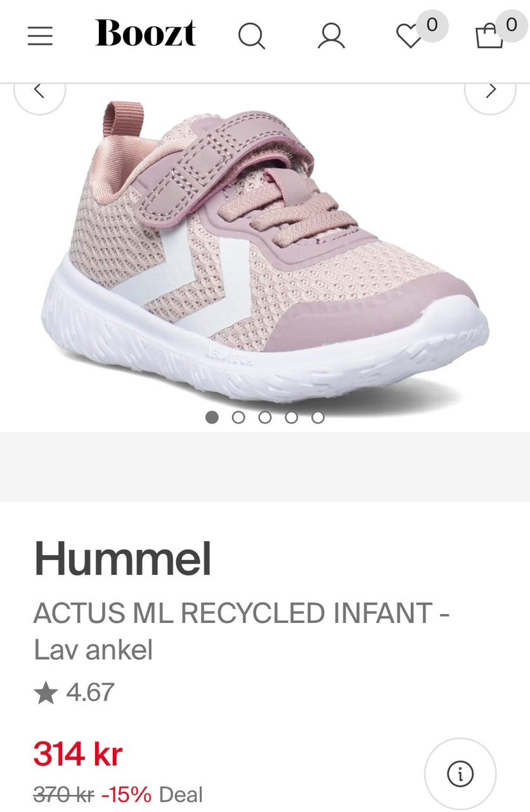530x812 pixels.
Task: Open the search magnifier icon
Action: 252,36
